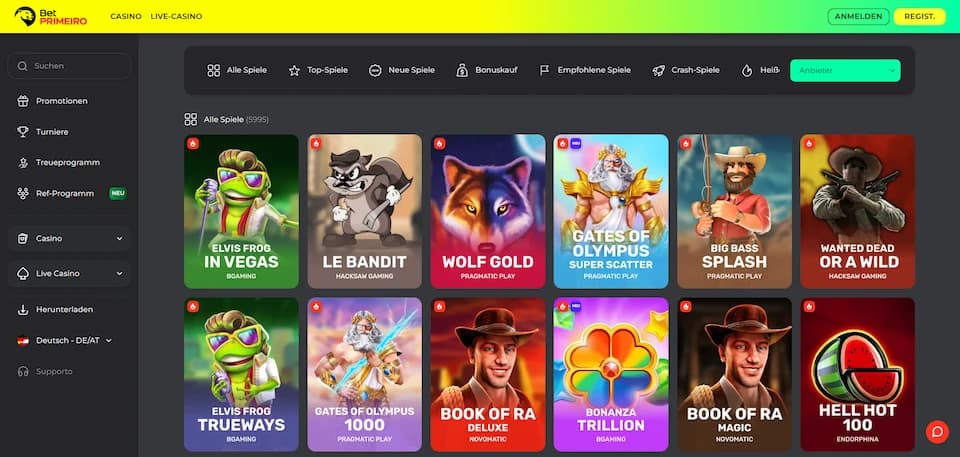
Task: Click the Regist. button
Action: coord(920,17)
